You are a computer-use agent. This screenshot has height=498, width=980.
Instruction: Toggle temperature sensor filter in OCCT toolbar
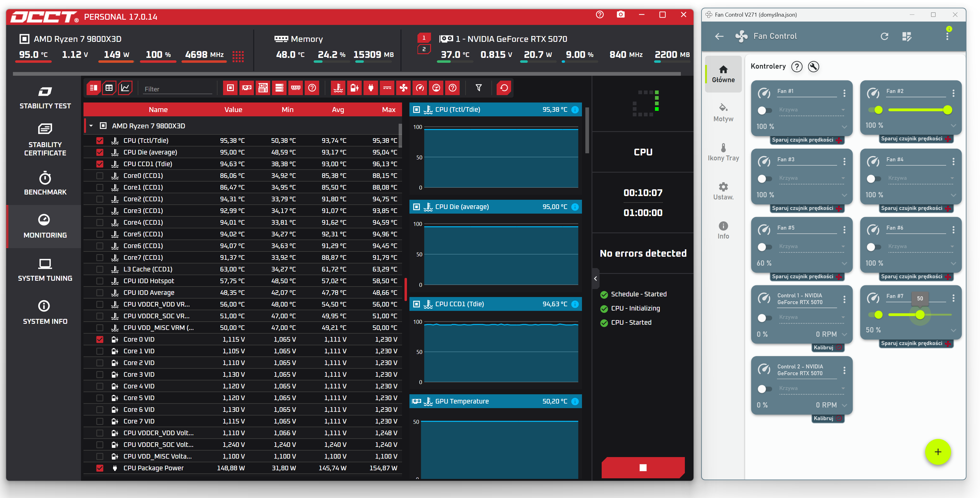[x=338, y=88]
